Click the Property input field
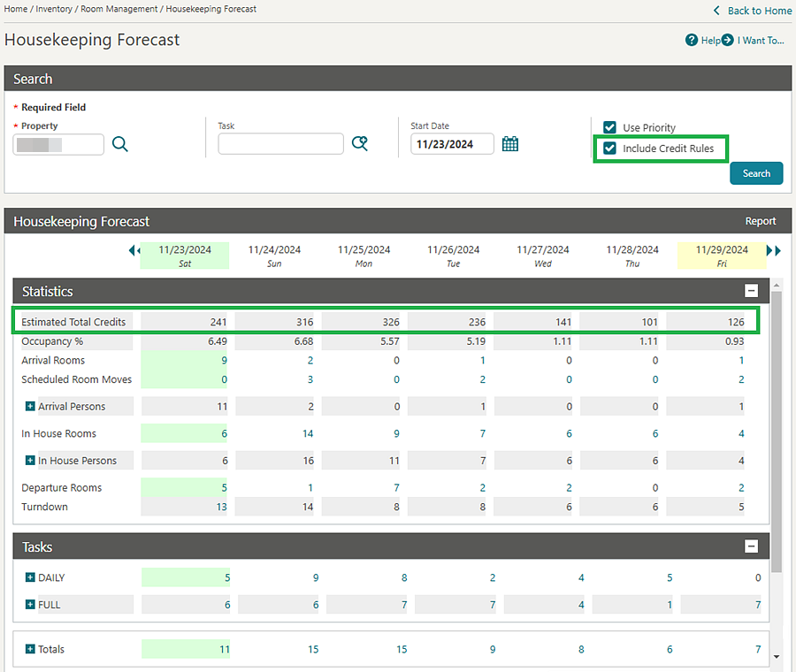This screenshot has width=796, height=672. coord(58,145)
